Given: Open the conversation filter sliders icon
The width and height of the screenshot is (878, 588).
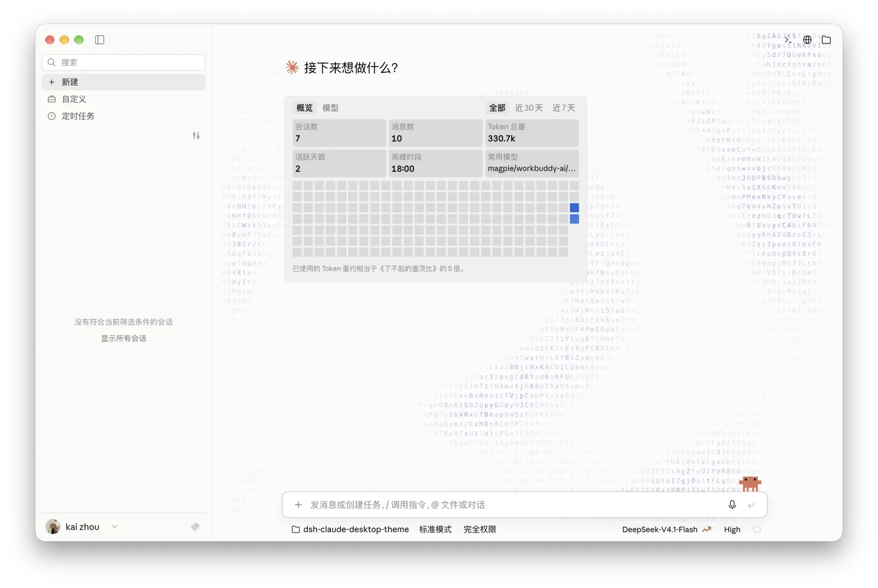Looking at the screenshot, I should pyautogui.click(x=196, y=135).
